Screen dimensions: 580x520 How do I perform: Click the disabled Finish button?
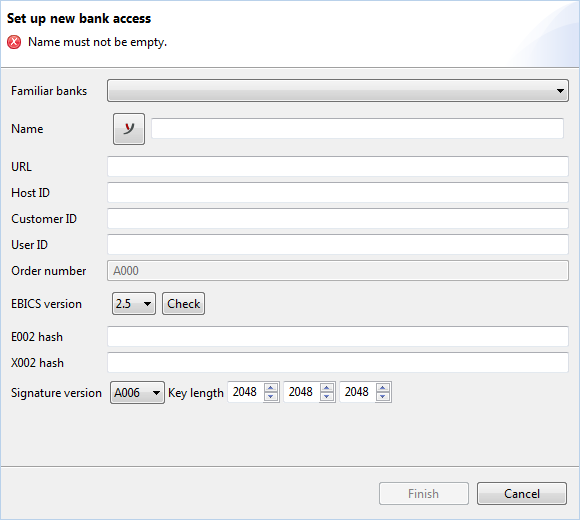click(424, 493)
